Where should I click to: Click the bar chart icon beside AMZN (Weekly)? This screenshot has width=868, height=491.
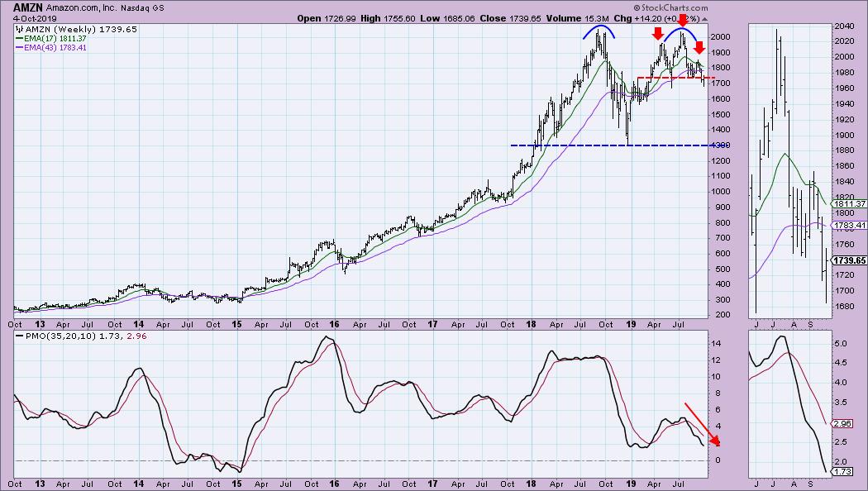[19, 29]
